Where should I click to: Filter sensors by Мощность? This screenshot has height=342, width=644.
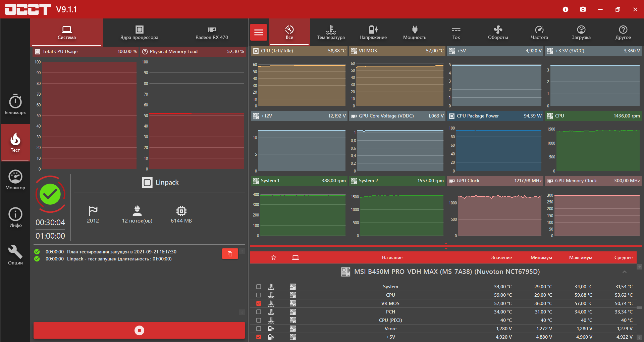point(415,32)
